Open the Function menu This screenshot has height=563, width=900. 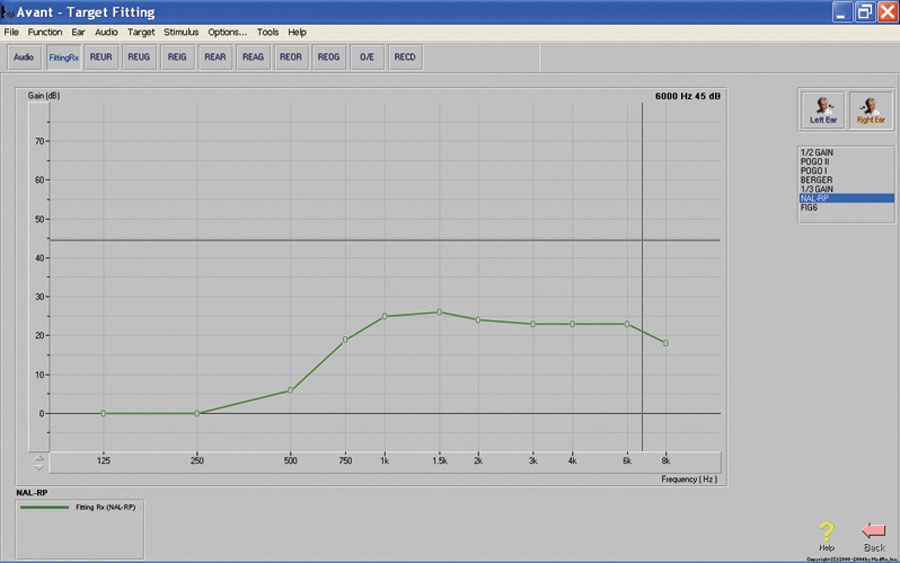[45, 32]
